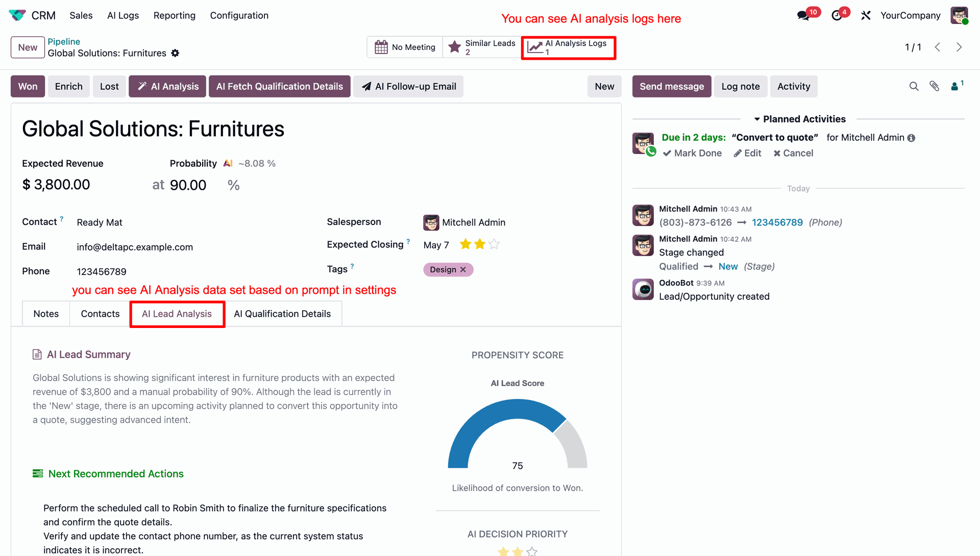Set priority to the first star
The height and width of the screenshot is (556, 980).
pyautogui.click(x=465, y=244)
